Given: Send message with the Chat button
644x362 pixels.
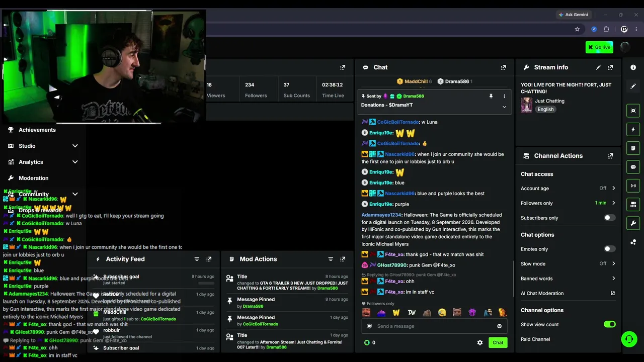Looking at the screenshot, I should click(498, 342).
